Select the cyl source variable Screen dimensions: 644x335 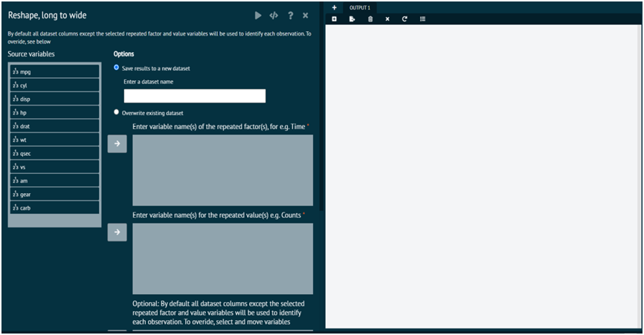coord(55,85)
